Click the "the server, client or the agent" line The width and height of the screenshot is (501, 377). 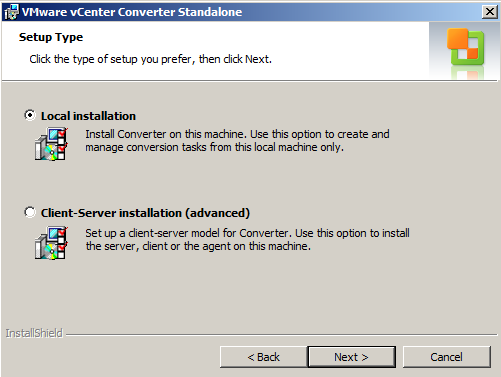198,246
